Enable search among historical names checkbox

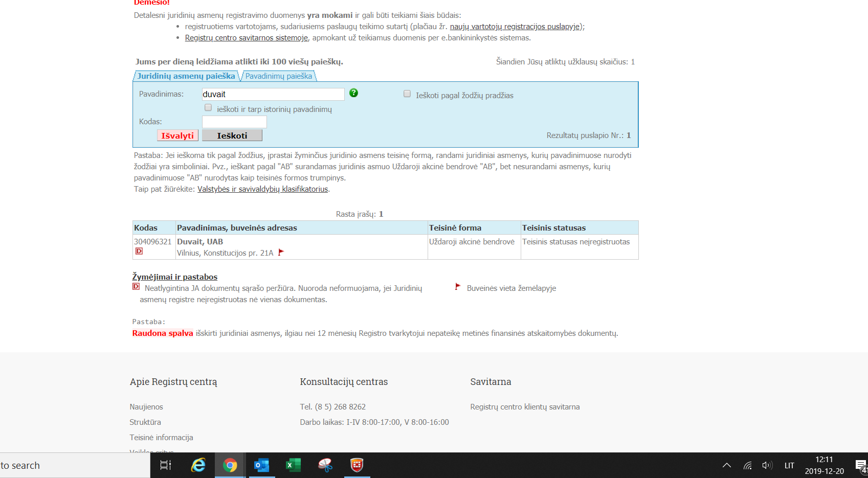208,108
